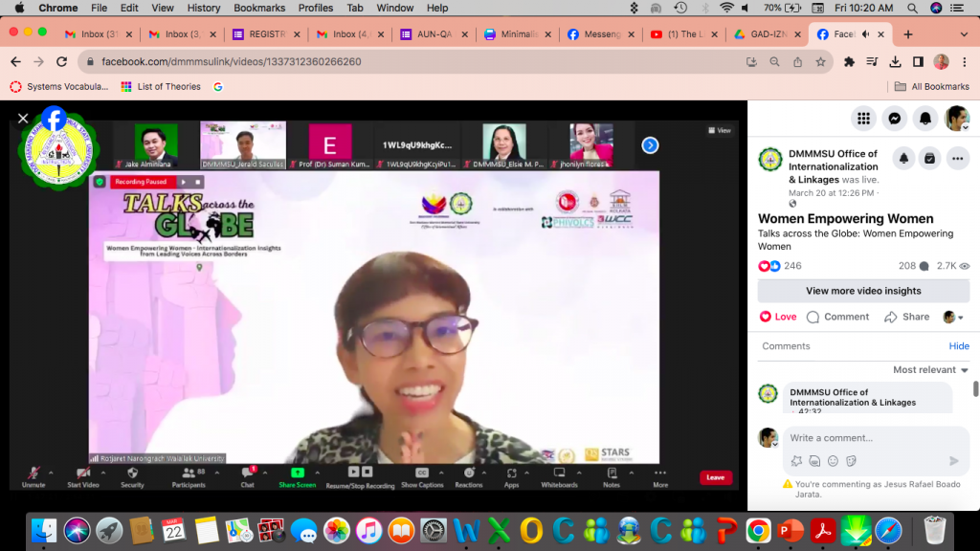Open the post's three-dot options
This screenshot has height=551, width=980.
957,159
